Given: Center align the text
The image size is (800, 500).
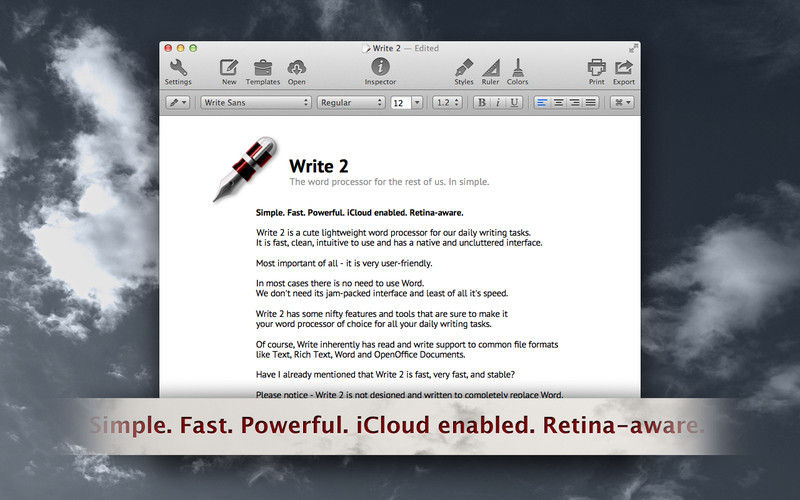Looking at the screenshot, I should coord(558,103).
